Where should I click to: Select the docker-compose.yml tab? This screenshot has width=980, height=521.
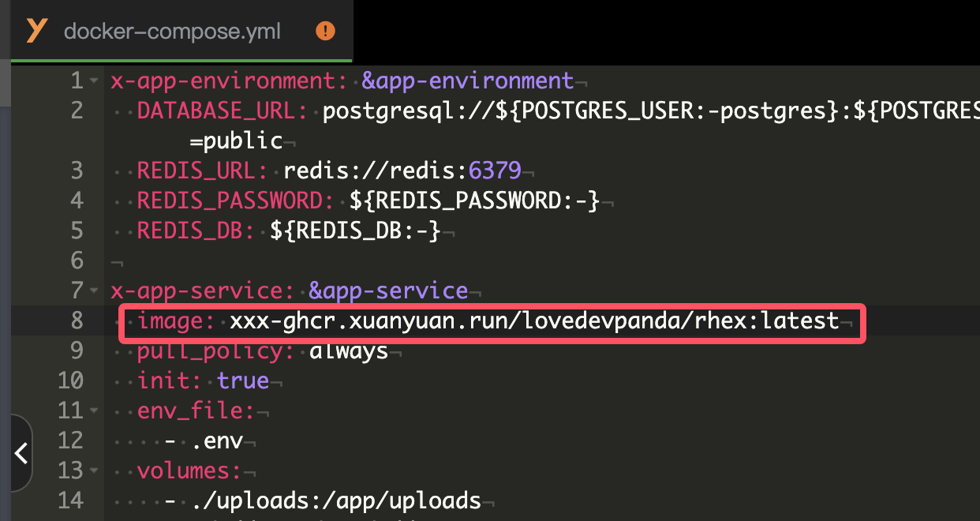click(181, 31)
